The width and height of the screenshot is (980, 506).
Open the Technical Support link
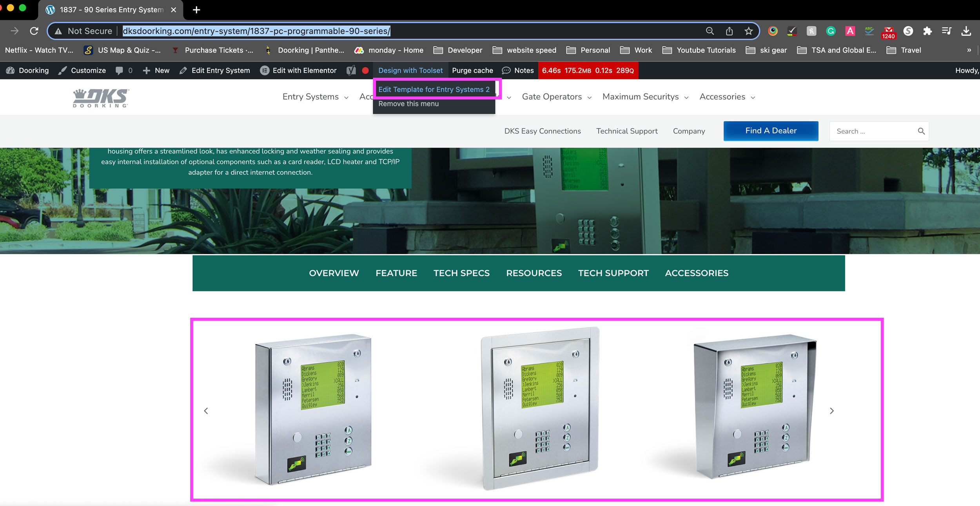(x=627, y=131)
